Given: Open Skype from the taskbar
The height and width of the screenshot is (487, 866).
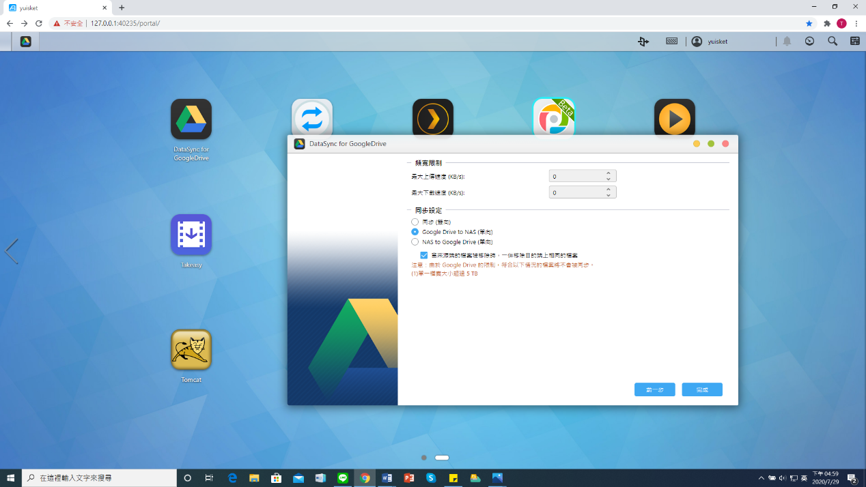Looking at the screenshot, I should [x=431, y=478].
